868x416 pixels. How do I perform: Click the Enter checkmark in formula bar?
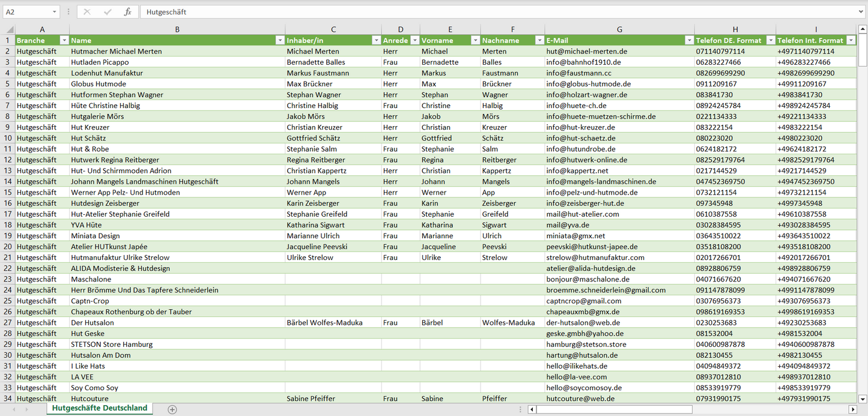pyautogui.click(x=108, y=12)
